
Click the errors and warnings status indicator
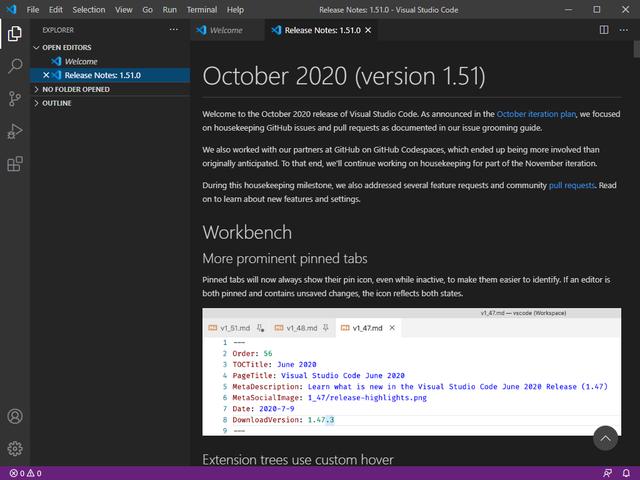click(x=25, y=473)
